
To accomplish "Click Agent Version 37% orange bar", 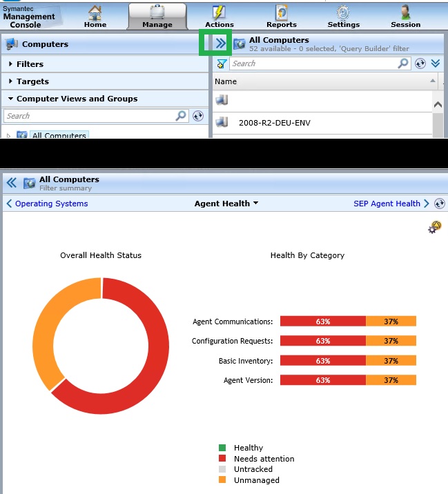I will (391, 380).
